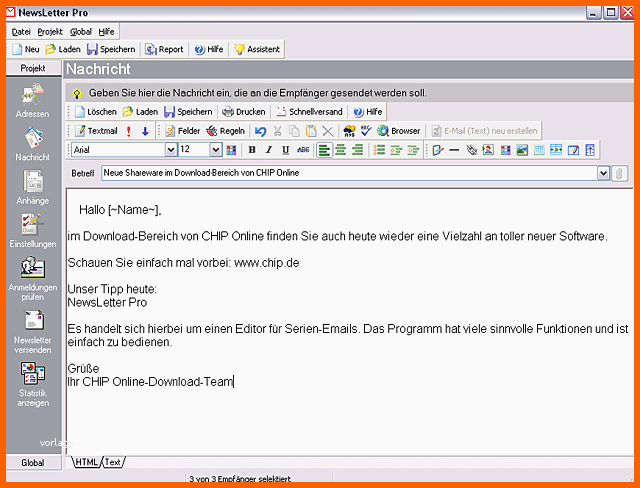The width and height of the screenshot is (640, 488).
Task: Click the clipboard paste icon
Action: point(311,131)
